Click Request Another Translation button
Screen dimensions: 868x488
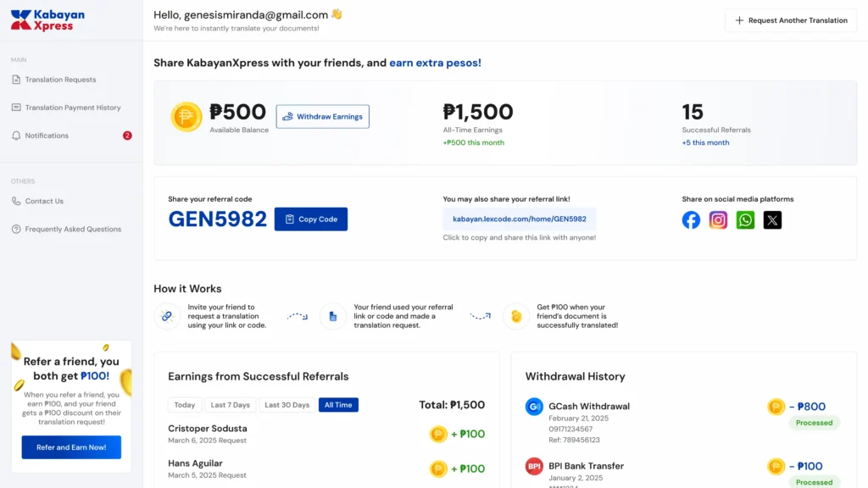791,20
